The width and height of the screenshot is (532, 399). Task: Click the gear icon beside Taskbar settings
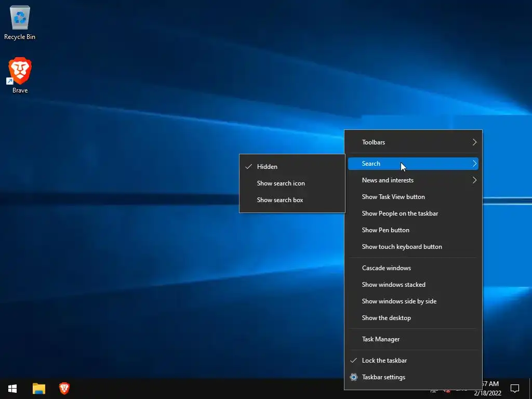[x=353, y=377]
